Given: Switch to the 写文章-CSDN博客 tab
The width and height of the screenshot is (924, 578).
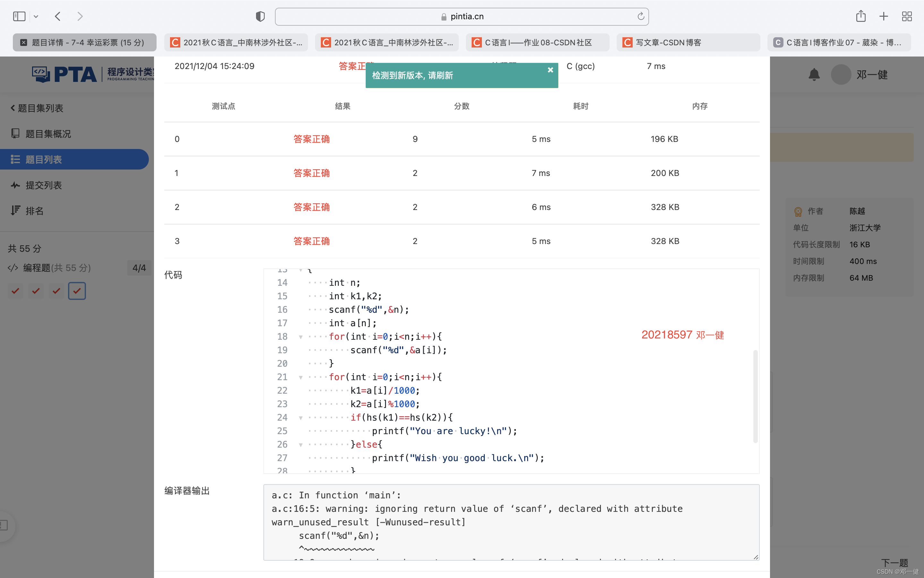Looking at the screenshot, I should click(689, 42).
